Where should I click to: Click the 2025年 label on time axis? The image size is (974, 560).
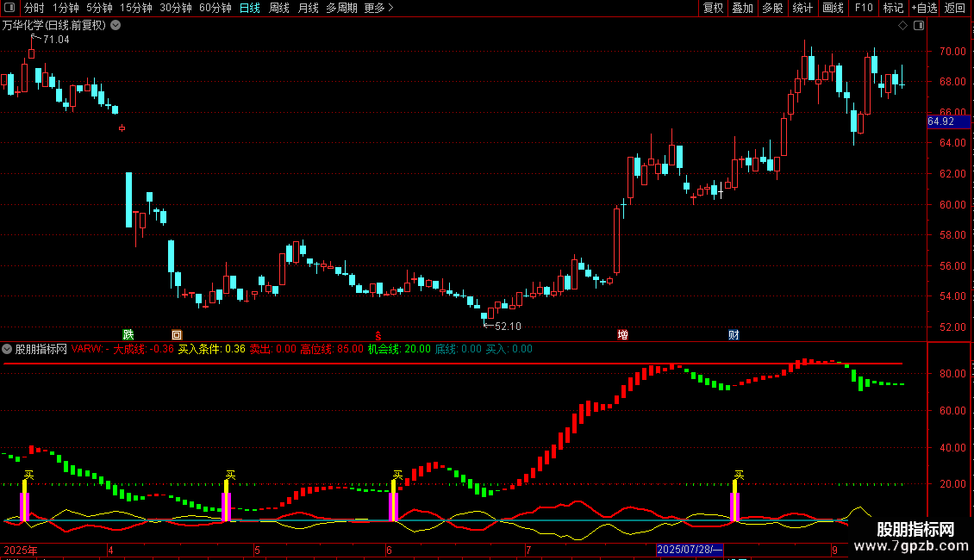21,550
